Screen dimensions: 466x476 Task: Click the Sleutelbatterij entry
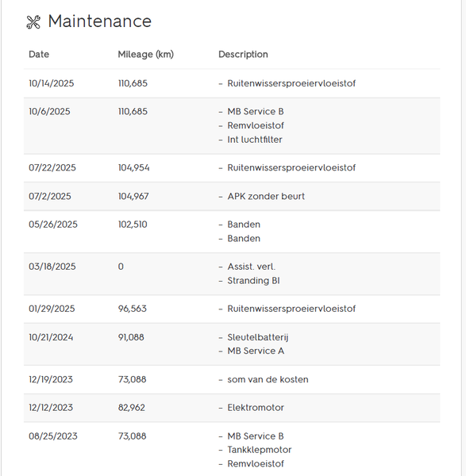[258, 337]
